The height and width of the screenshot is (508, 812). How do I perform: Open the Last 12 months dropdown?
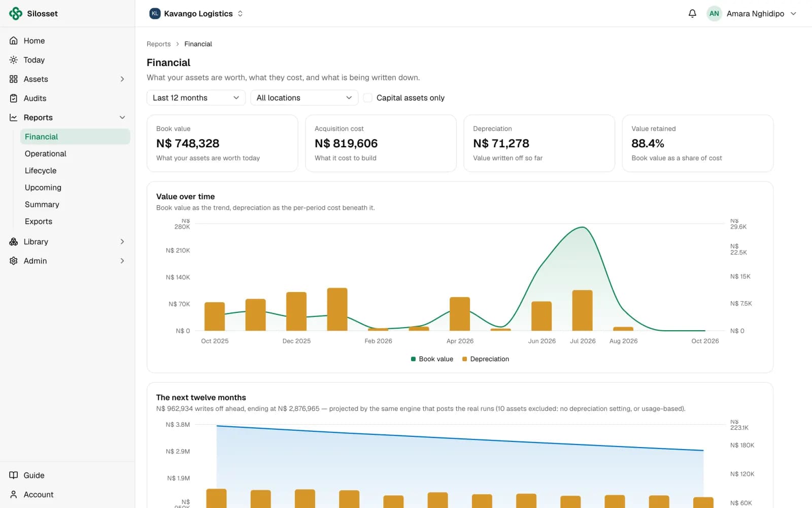[x=196, y=98]
